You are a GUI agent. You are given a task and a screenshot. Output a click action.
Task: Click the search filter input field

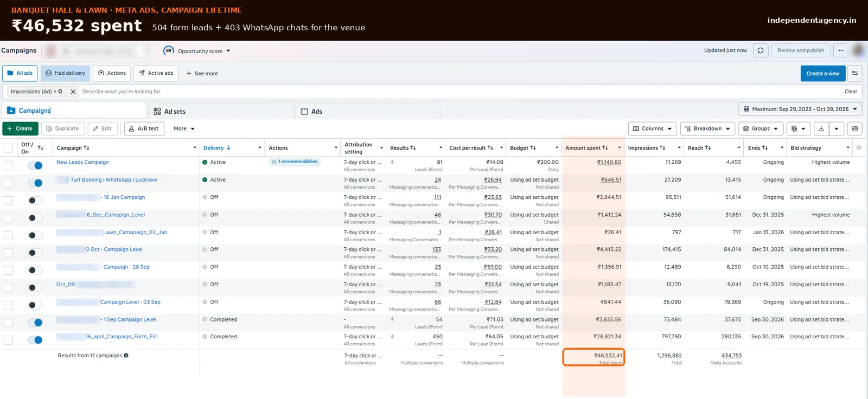461,92
